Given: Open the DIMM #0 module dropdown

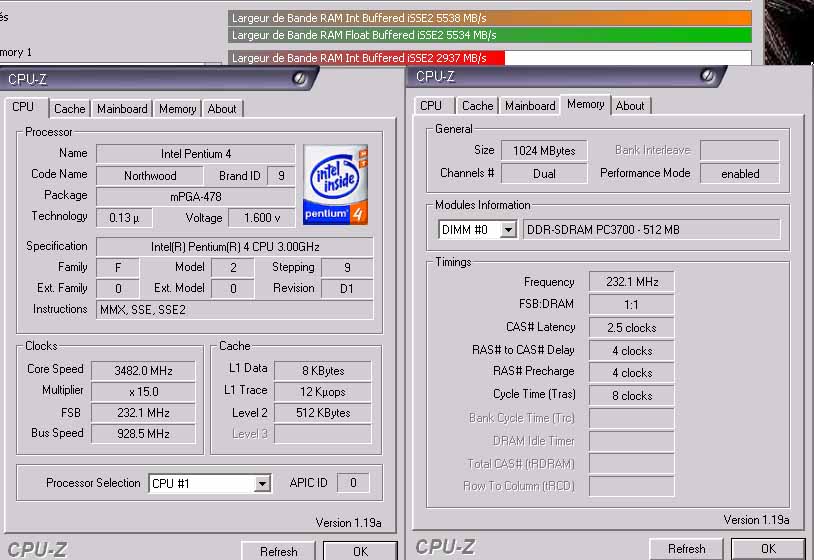Looking at the screenshot, I should pos(509,229).
